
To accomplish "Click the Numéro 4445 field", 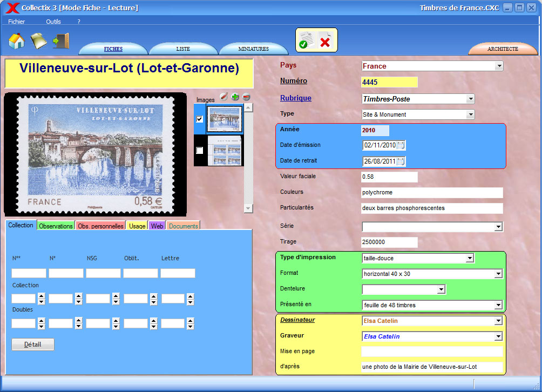I will [x=389, y=82].
